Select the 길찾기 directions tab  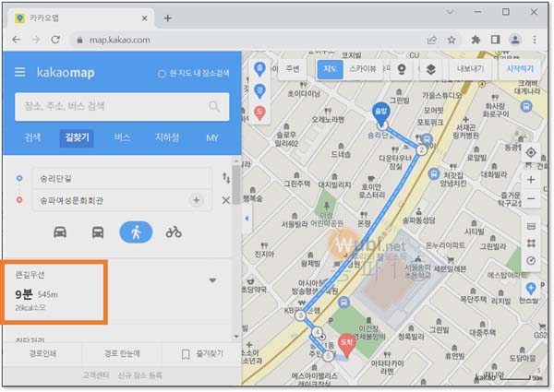tap(77, 137)
